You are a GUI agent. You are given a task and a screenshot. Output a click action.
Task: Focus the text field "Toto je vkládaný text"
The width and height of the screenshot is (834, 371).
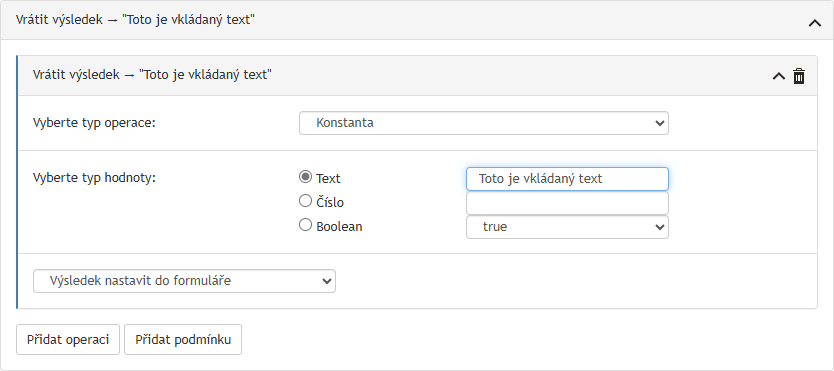[567, 179]
